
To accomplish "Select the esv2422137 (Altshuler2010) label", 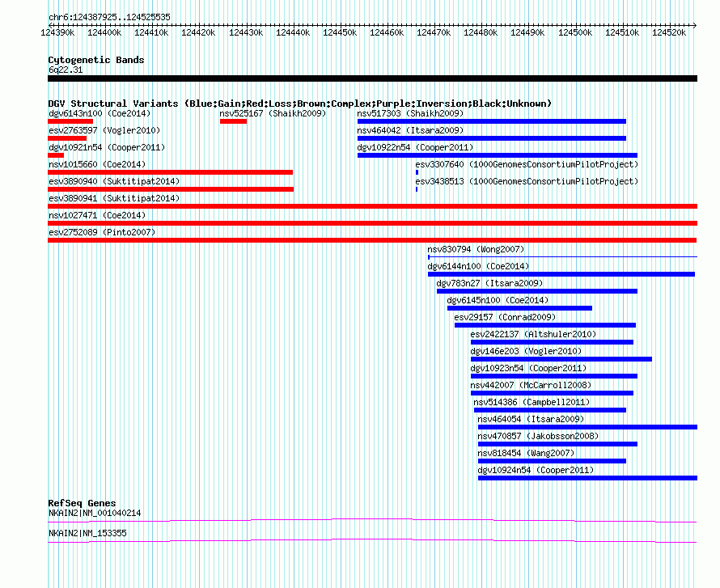I will (x=533, y=334).
